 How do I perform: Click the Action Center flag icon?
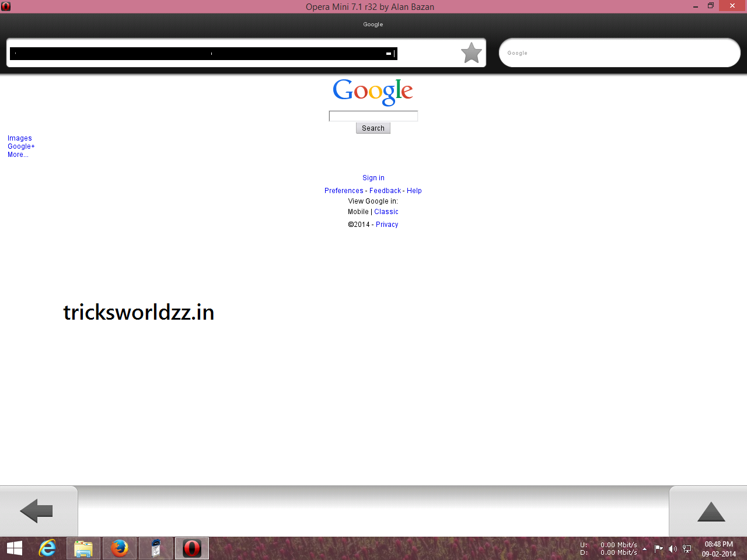tap(659, 548)
